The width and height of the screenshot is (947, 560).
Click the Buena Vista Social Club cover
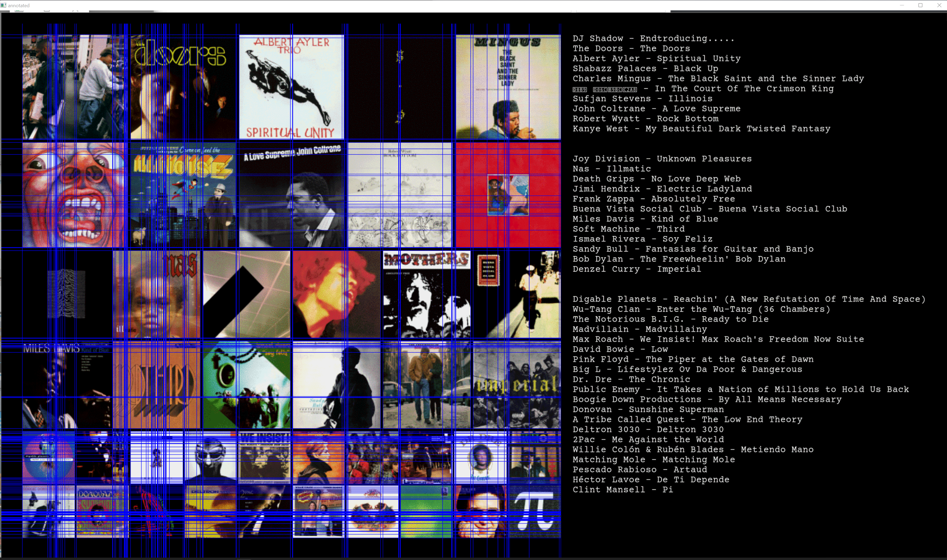(x=517, y=294)
